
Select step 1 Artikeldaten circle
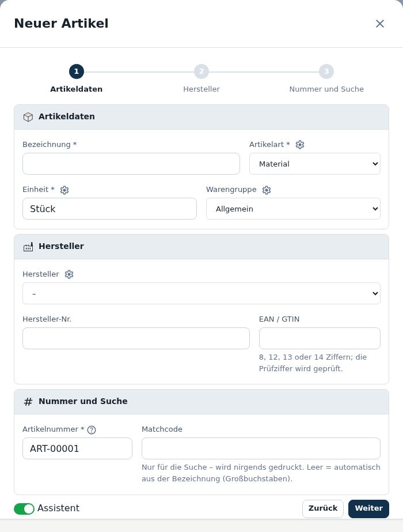click(x=76, y=71)
